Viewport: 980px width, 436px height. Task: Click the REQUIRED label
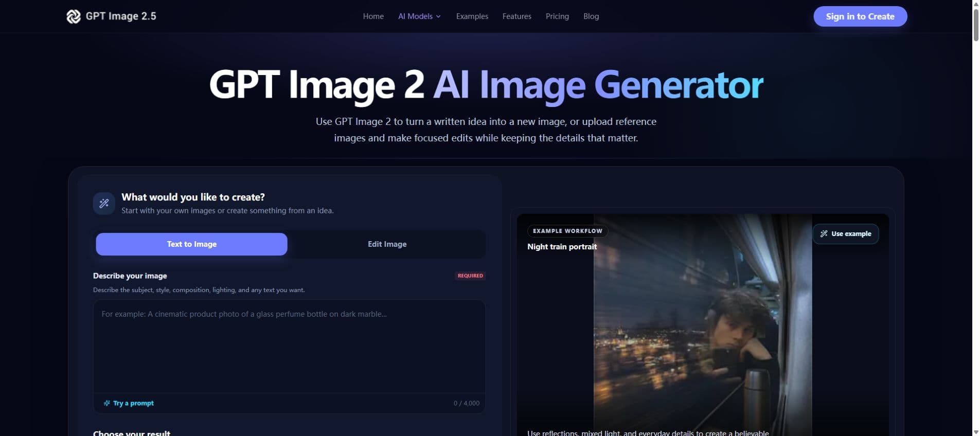(x=470, y=276)
